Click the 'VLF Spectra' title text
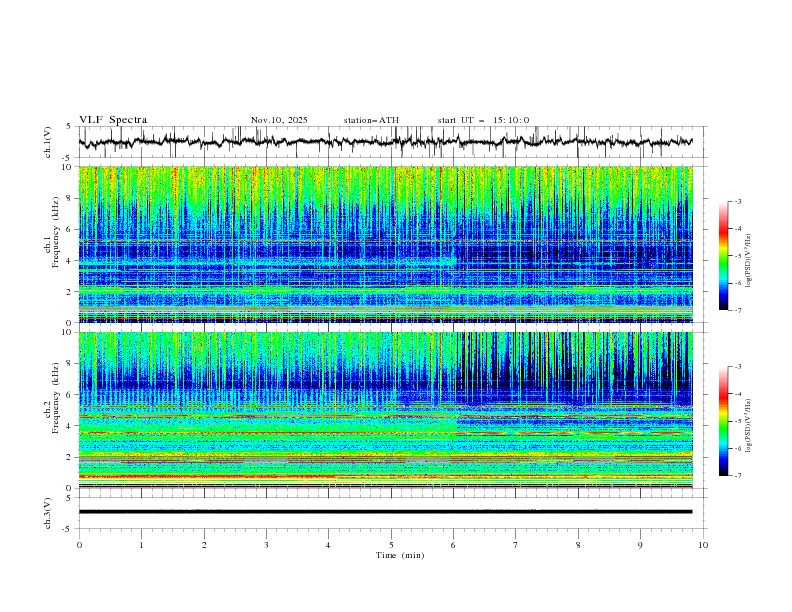 (113, 120)
